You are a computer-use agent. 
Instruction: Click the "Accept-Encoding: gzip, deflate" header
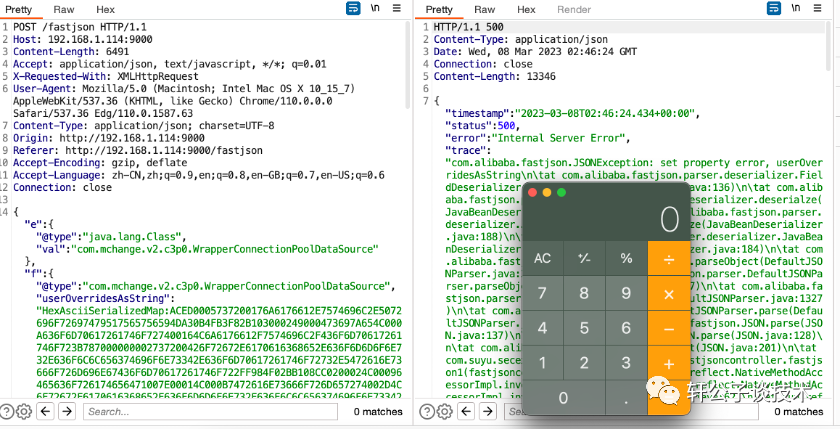pos(100,162)
